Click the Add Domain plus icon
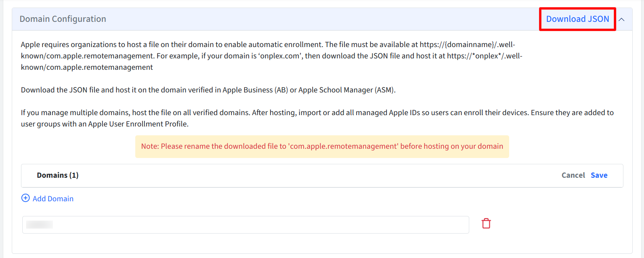The width and height of the screenshot is (644, 258). pyautogui.click(x=25, y=198)
